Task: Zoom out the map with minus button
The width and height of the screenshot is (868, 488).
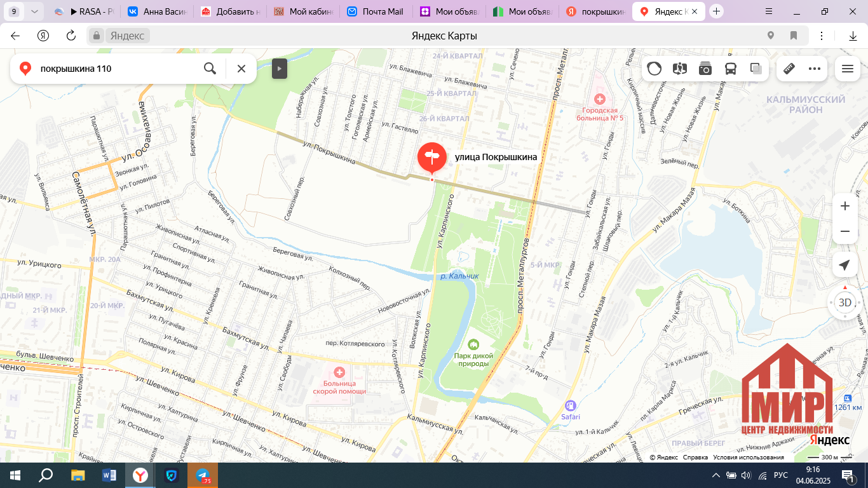Action: pos(845,231)
